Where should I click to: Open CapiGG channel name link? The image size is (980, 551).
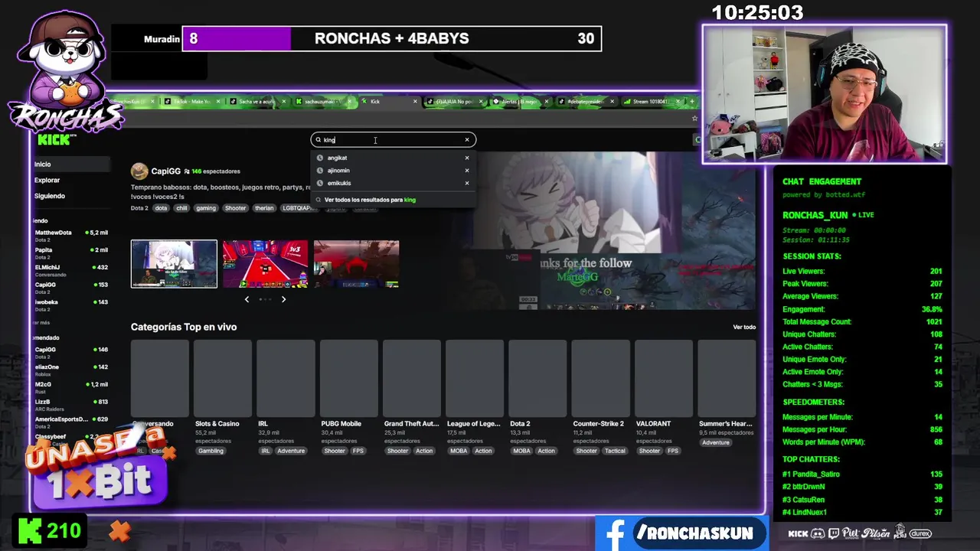[x=166, y=171]
